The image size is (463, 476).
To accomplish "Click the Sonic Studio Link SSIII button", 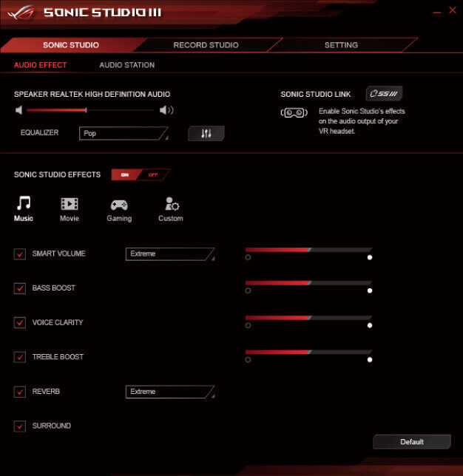I will point(384,93).
